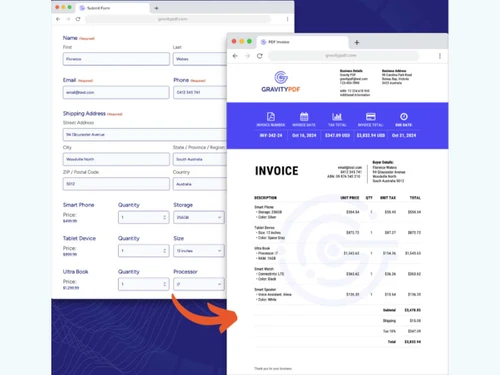Click the yellow minimize button on PDF Invoice window
The height and width of the screenshot is (375, 500).
242,41
